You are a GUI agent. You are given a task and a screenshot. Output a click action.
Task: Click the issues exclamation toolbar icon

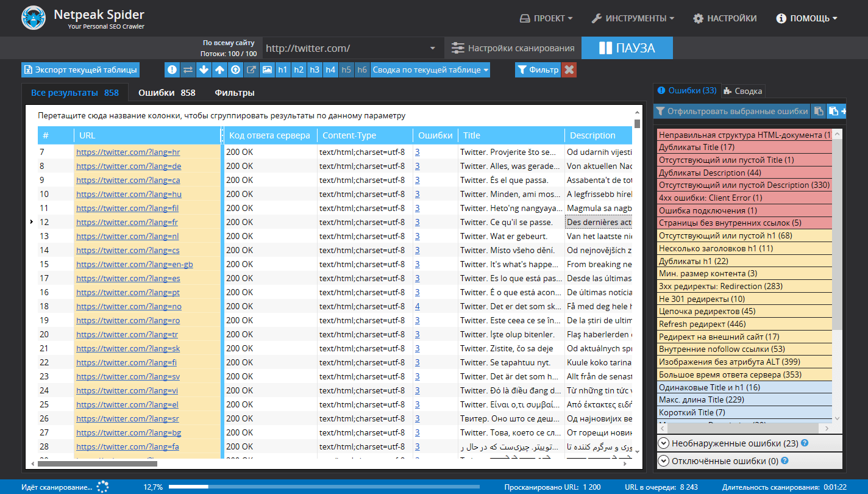(173, 70)
